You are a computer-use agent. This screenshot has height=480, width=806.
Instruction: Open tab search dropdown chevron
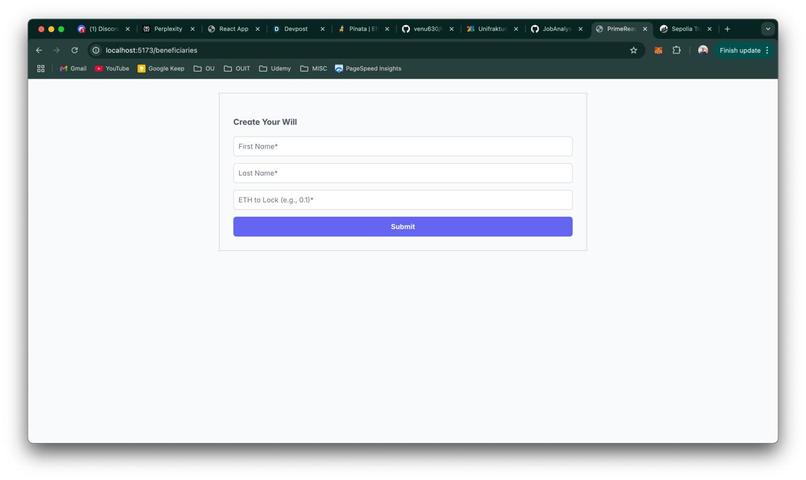768,29
